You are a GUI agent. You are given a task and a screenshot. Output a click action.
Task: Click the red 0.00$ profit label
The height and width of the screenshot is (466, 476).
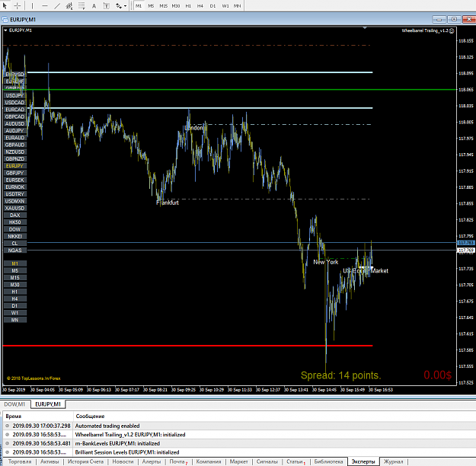437,375
